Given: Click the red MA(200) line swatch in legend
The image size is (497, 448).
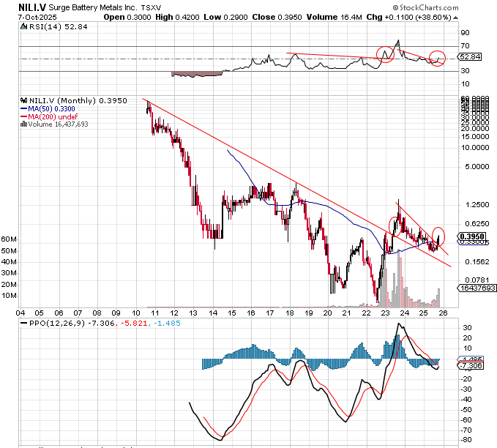Looking at the screenshot, I should point(23,116).
